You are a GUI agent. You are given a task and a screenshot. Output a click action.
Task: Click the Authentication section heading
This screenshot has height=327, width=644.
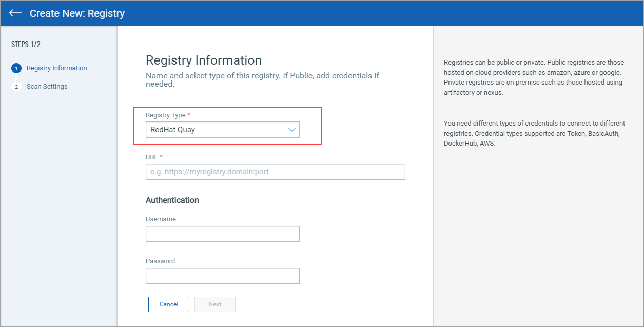tap(172, 200)
